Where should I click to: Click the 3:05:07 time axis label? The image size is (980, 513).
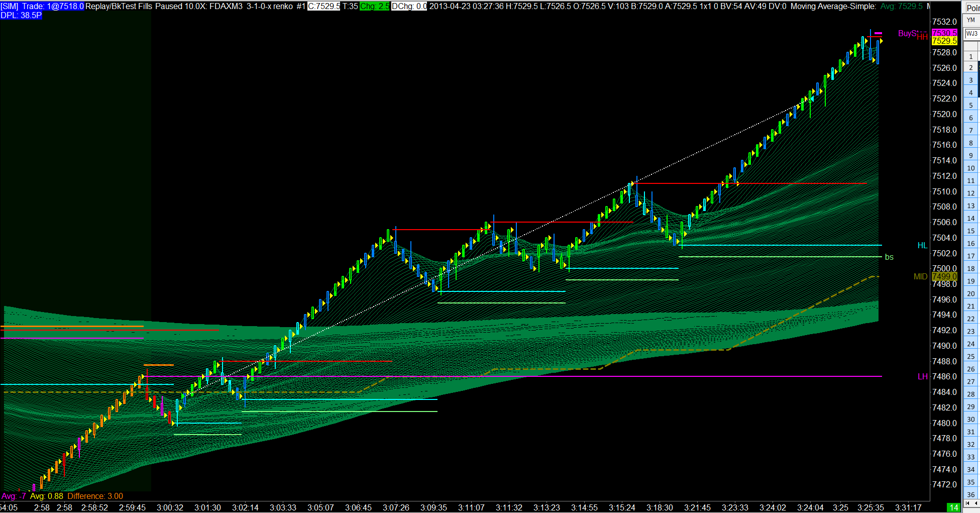click(320, 507)
